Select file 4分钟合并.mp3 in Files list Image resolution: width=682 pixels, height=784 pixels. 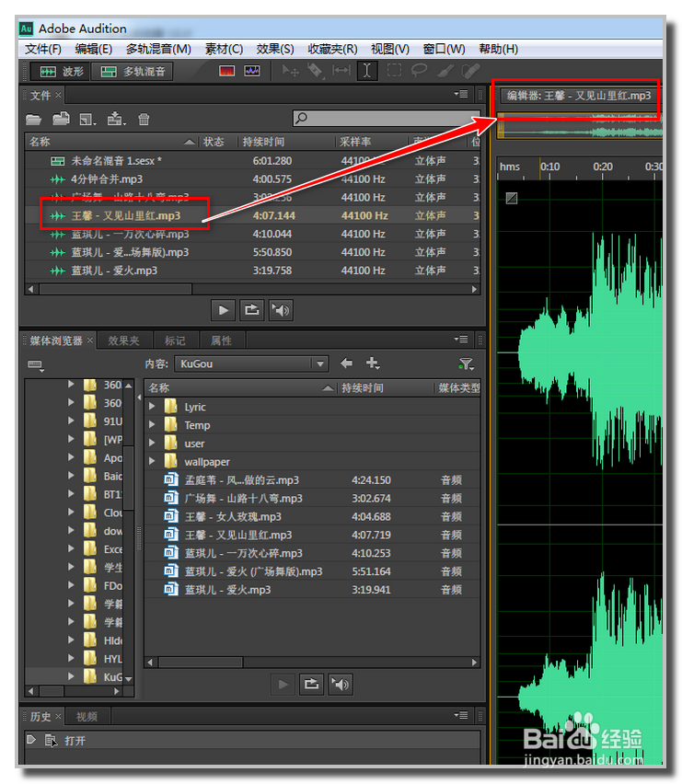(x=252, y=179)
